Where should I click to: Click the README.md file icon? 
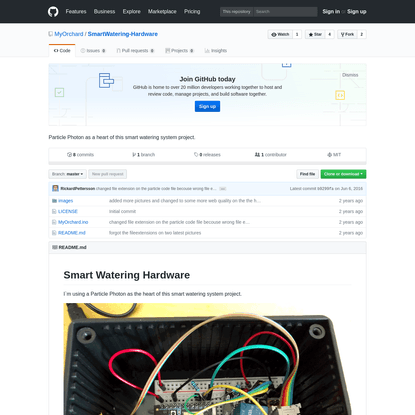(54, 233)
